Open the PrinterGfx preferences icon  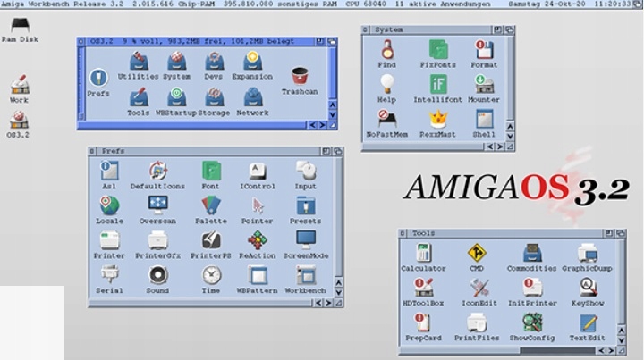click(x=157, y=240)
